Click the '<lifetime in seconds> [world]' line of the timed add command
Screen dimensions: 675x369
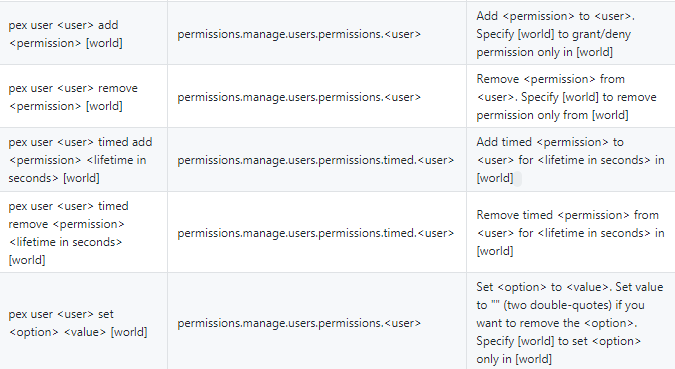(x=77, y=169)
